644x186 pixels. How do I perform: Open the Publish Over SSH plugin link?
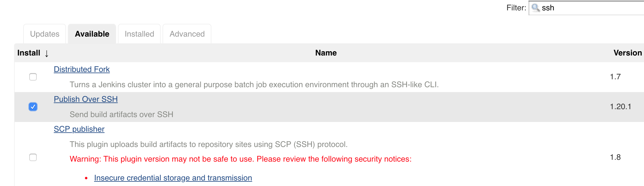pos(86,99)
